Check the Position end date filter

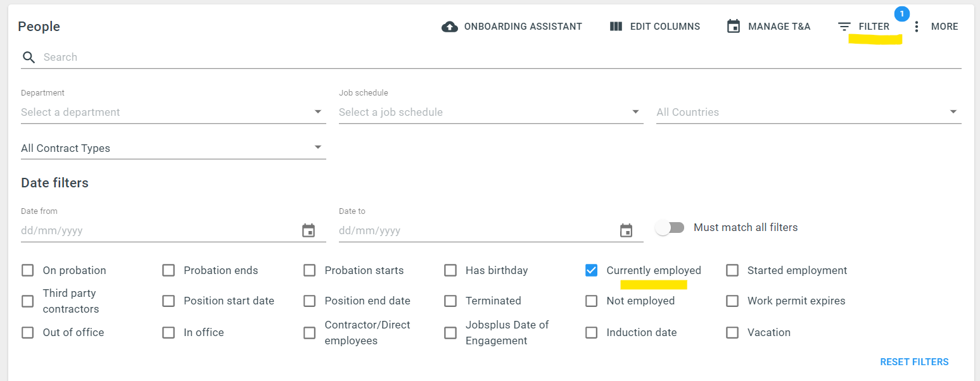[x=309, y=301]
